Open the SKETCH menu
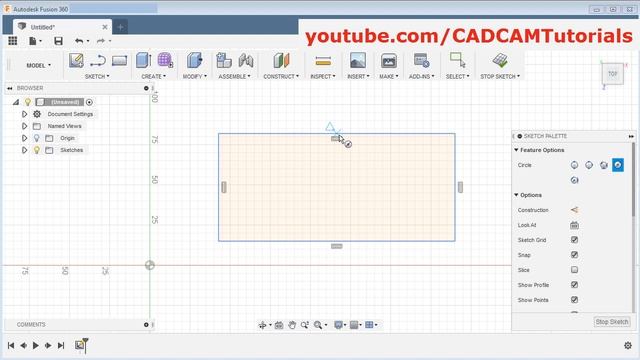Viewport: 640px width, 360px height. 97,76
